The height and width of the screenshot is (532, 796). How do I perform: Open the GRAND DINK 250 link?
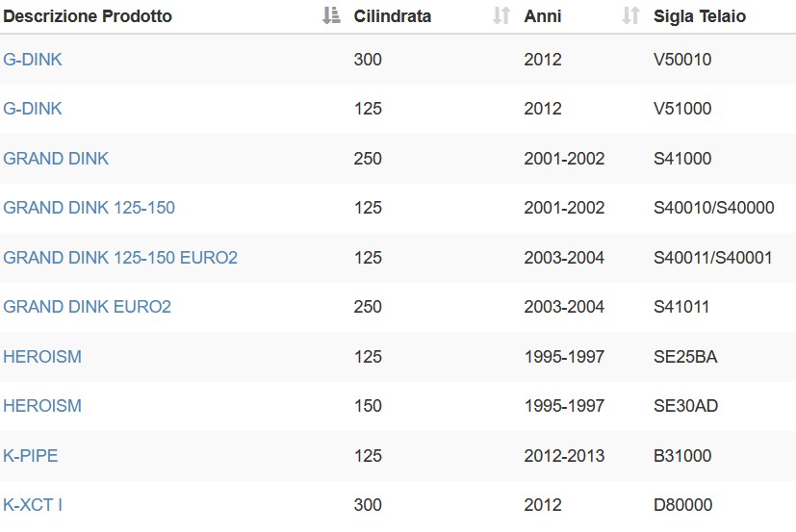[56, 159]
